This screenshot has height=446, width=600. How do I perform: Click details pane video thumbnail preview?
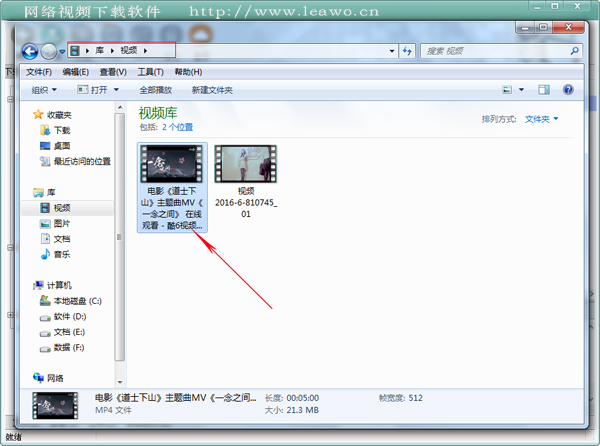coord(55,405)
